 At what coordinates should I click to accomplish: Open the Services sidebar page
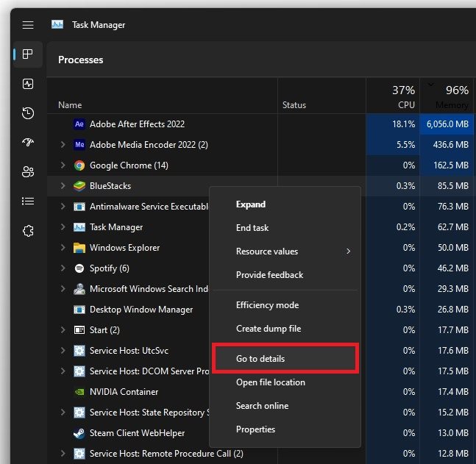[x=28, y=230]
